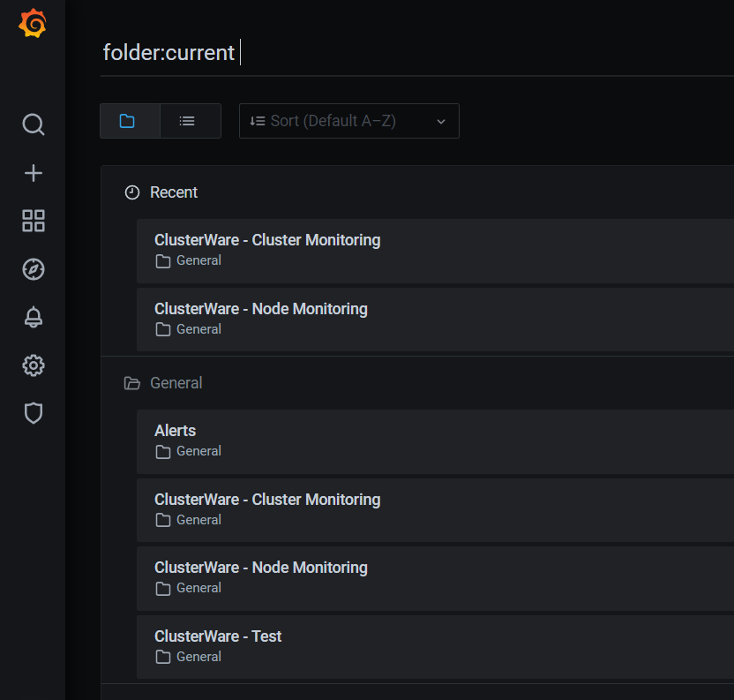Toggle the Recent section clock header
Image resolution: width=734 pixels, height=700 pixels.
coord(131,192)
